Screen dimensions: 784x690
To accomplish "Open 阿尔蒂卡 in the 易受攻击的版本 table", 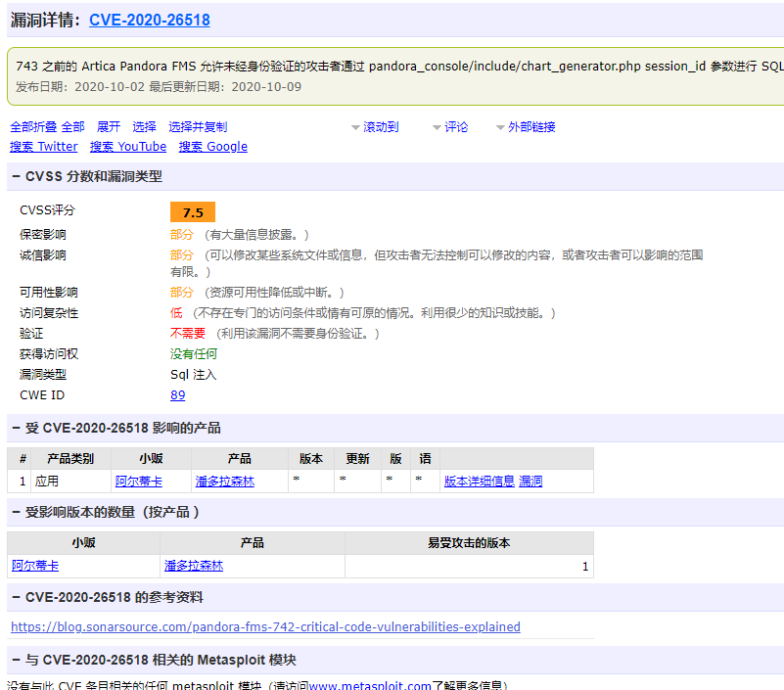I will (x=35, y=566).
